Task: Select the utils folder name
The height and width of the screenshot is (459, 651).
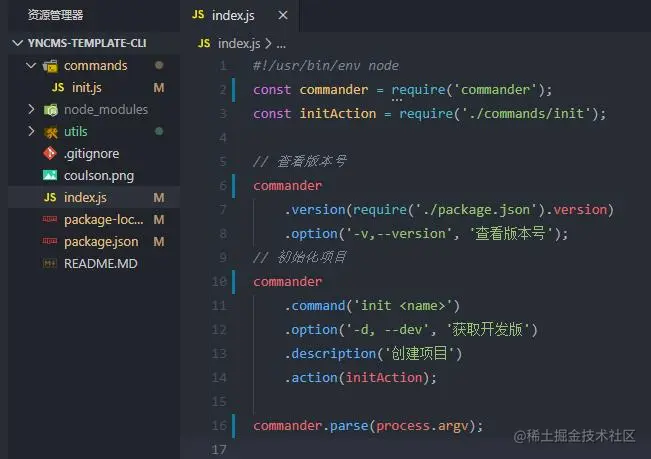Action: point(76,132)
